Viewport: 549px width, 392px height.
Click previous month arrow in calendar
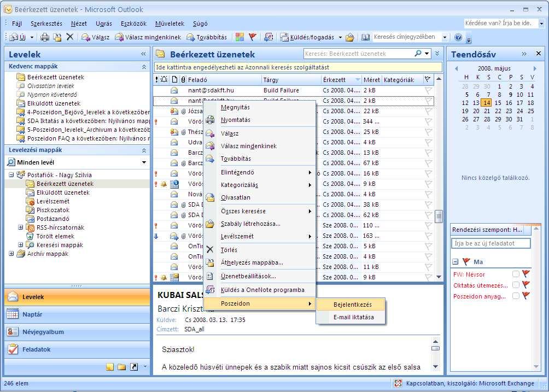pos(456,68)
